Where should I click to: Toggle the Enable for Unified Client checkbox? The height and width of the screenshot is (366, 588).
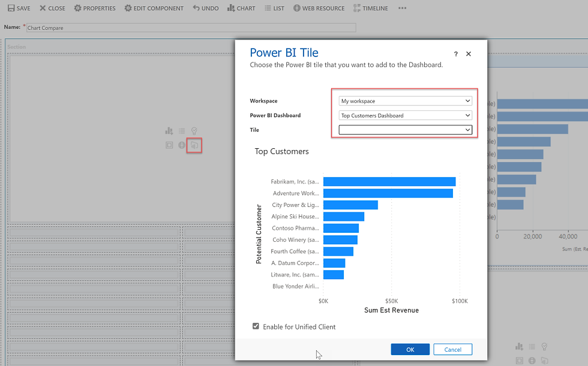click(256, 326)
